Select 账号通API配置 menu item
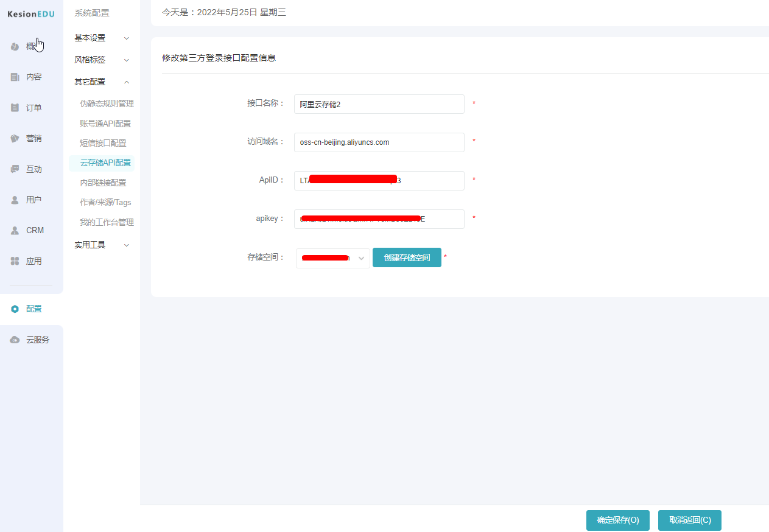This screenshot has width=769, height=532. (105, 124)
